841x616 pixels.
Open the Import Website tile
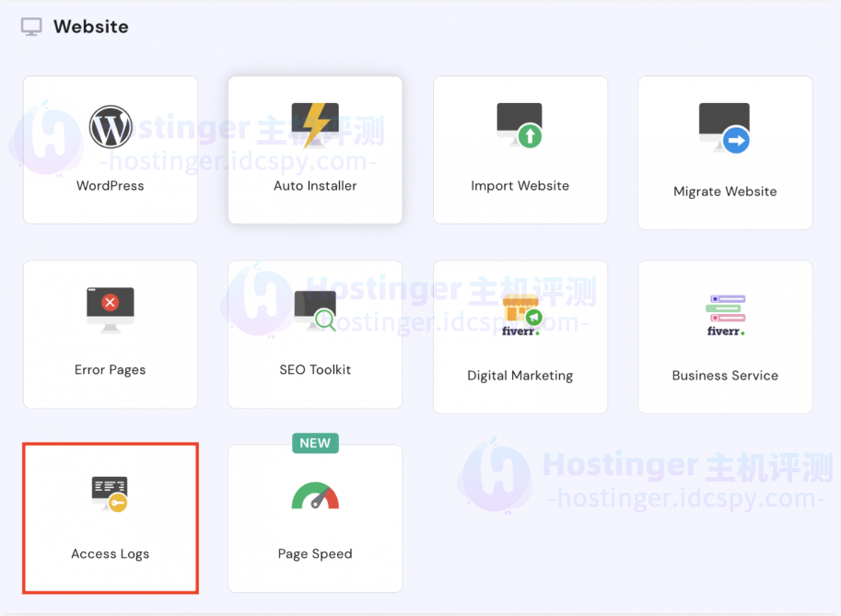[x=520, y=152]
